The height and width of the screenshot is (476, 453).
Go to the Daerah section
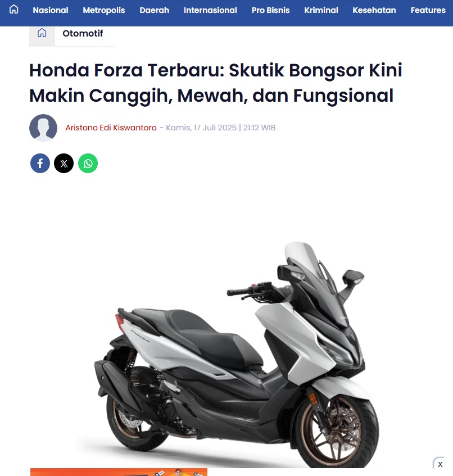tap(154, 10)
